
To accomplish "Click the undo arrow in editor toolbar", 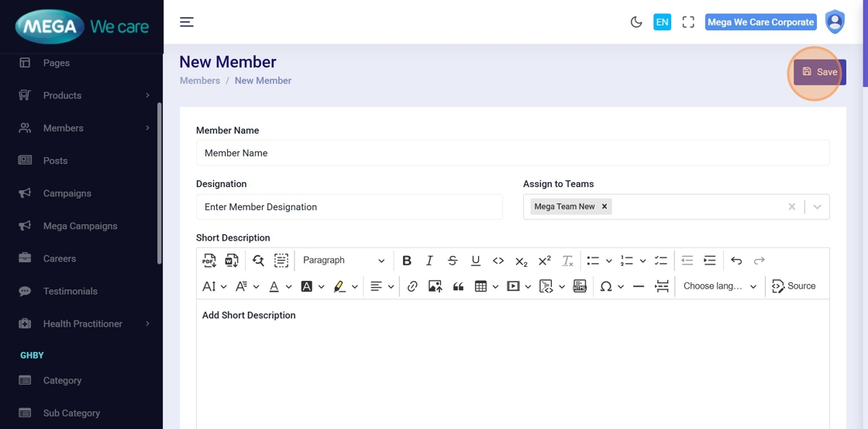I will point(736,261).
